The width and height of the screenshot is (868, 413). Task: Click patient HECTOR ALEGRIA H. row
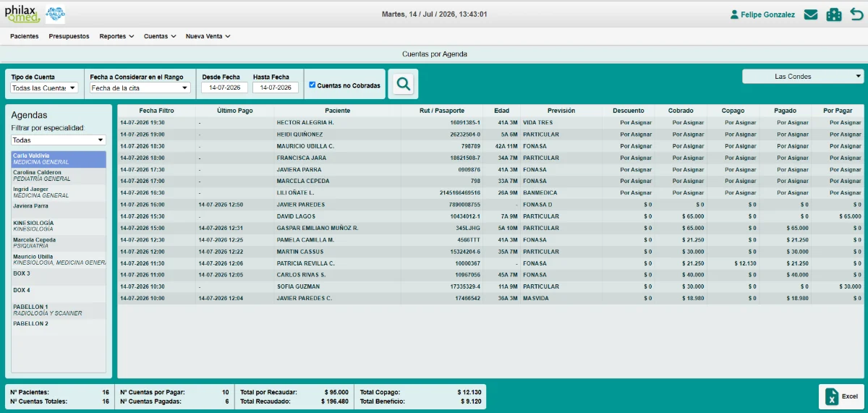coord(491,123)
